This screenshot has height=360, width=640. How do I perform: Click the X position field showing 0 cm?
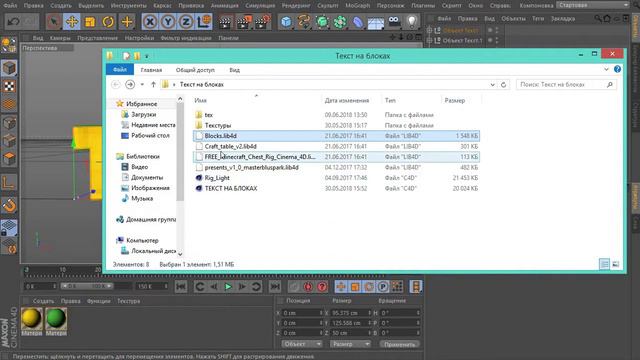[x=302, y=313]
